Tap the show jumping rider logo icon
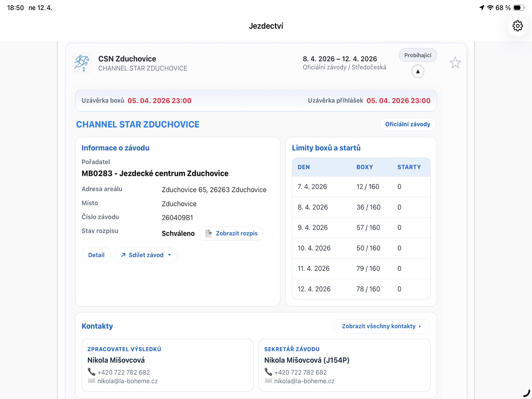 point(82,63)
